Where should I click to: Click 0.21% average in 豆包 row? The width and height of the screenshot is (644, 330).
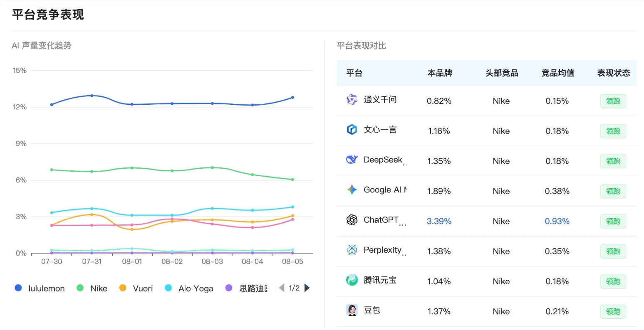point(557,312)
